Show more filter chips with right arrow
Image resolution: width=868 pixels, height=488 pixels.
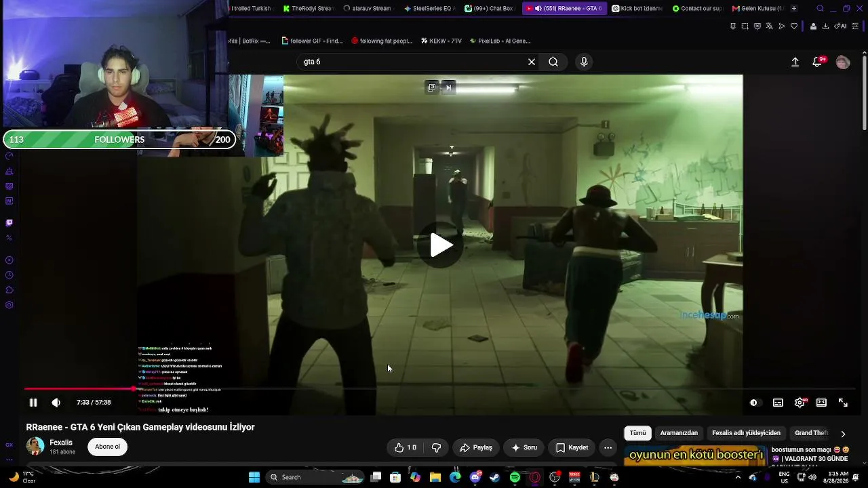[x=843, y=434]
